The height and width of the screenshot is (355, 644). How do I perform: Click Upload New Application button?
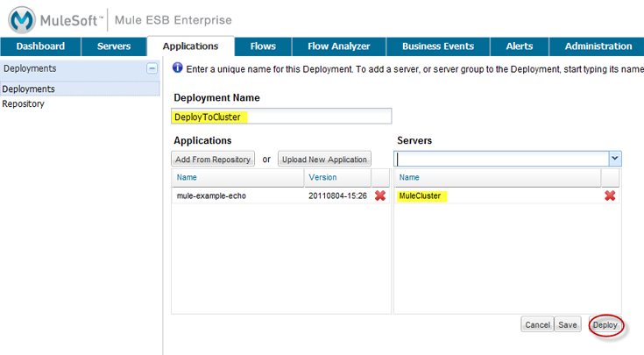325,160
